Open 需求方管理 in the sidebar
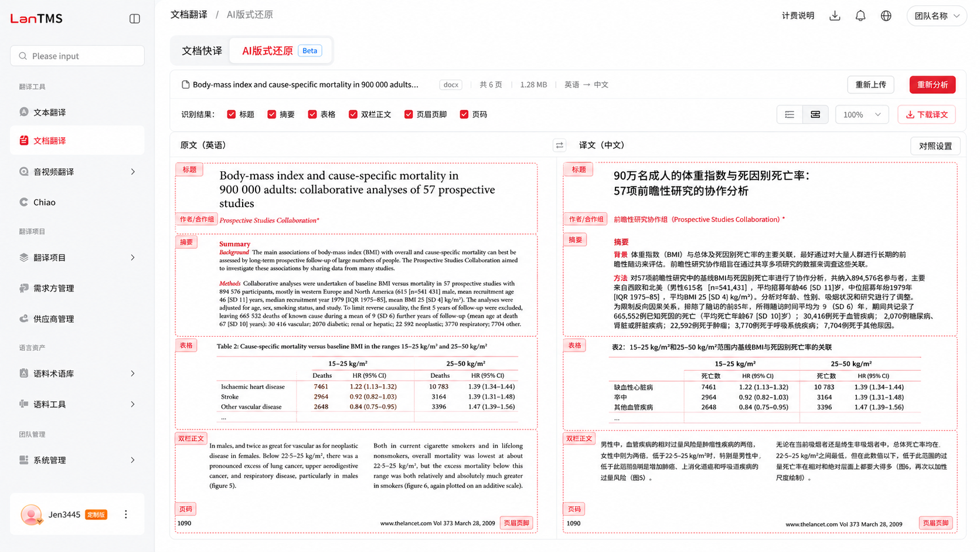This screenshot has width=980, height=552. point(77,288)
